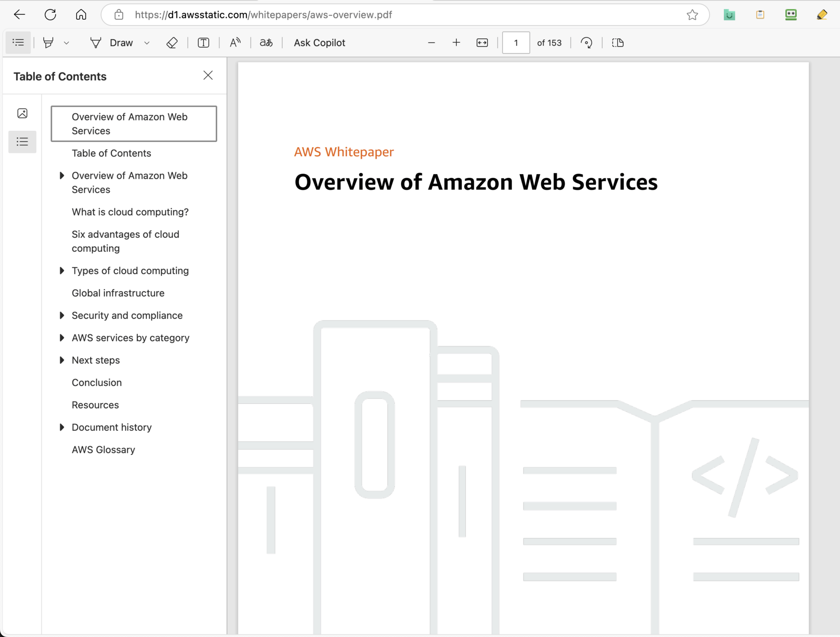Open Table of Contents outline entry
The width and height of the screenshot is (840, 637).
coord(111,153)
